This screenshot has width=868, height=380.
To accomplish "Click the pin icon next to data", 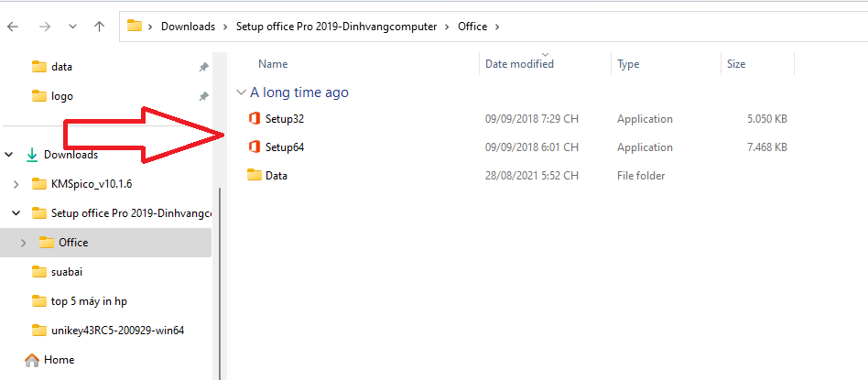I will tap(203, 67).
